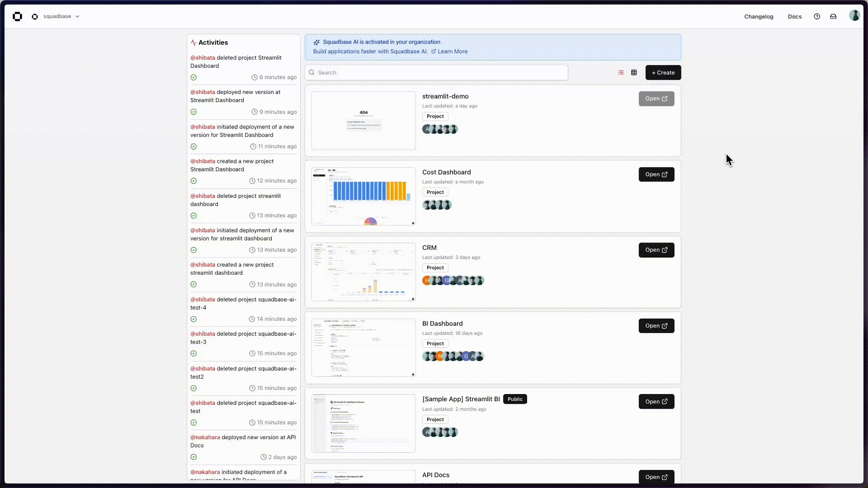
Task: Open the user profile avatar
Action: 854,15
